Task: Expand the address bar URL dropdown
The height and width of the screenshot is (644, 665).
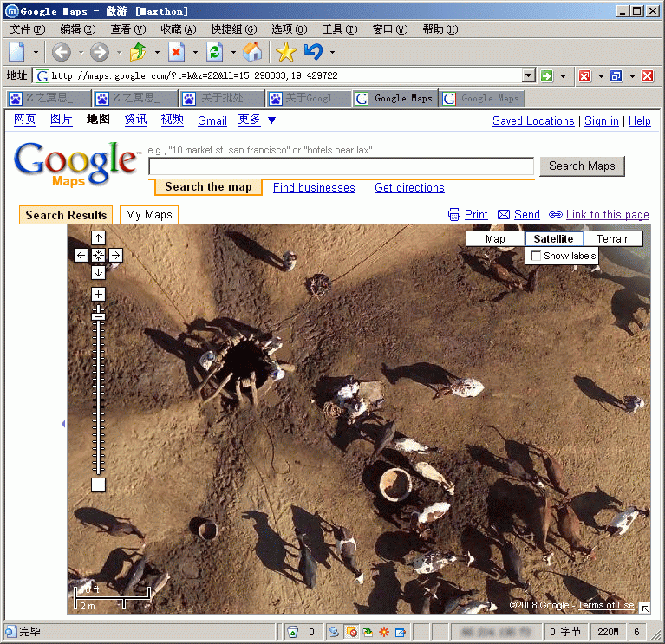Action: (528, 76)
